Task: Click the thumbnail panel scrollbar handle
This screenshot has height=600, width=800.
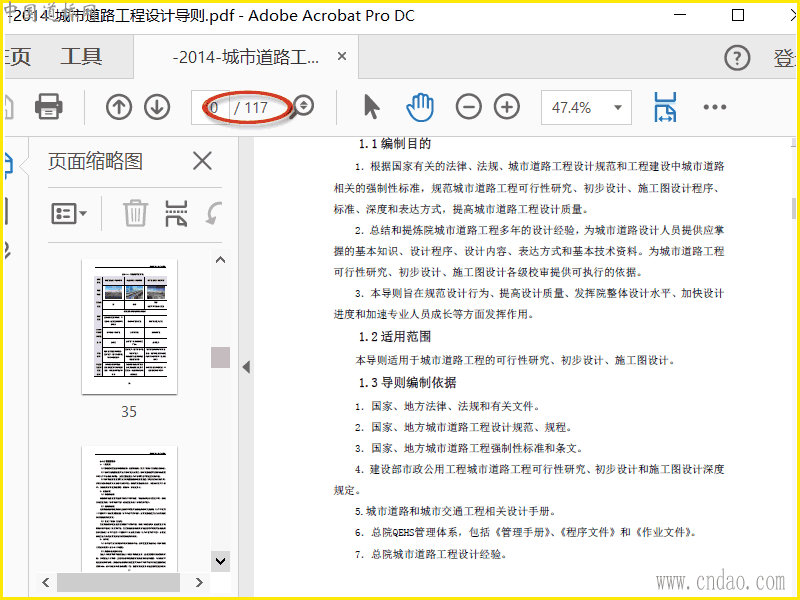Action: click(220, 357)
